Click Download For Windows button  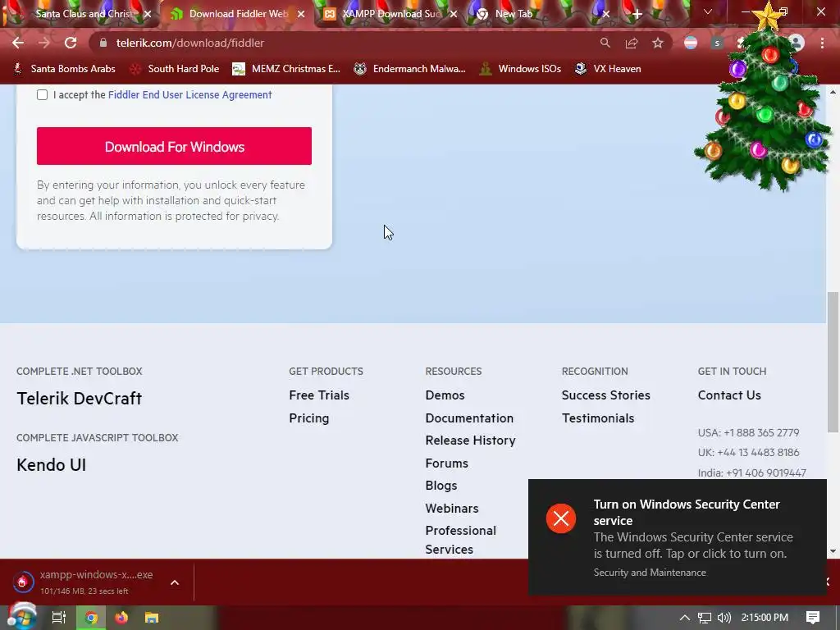pyautogui.click(x=174, y=146)
